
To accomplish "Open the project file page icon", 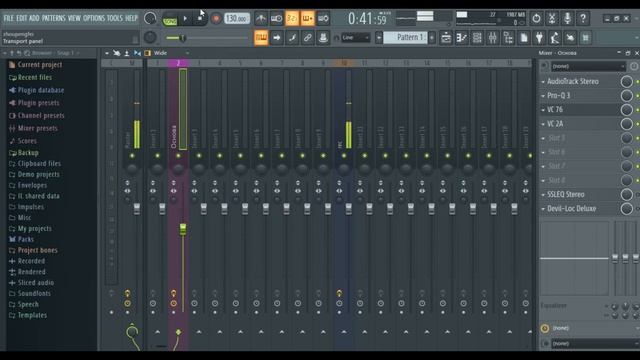I will (524, 38).
